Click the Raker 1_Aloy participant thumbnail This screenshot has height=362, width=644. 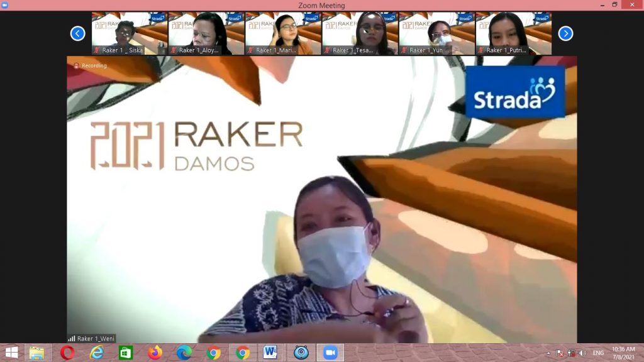(206, 33)
